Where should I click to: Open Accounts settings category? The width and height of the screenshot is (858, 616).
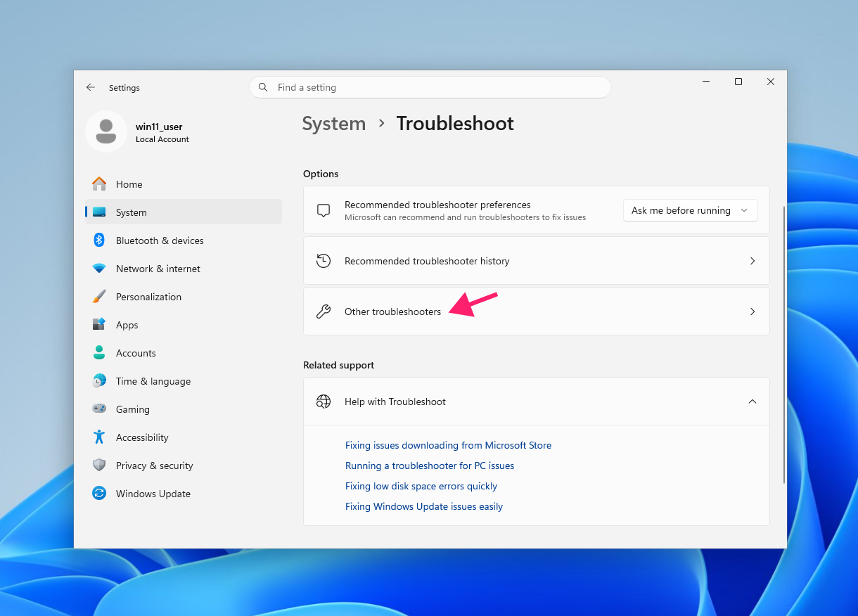pyautogui.click(x=184, y=353)
